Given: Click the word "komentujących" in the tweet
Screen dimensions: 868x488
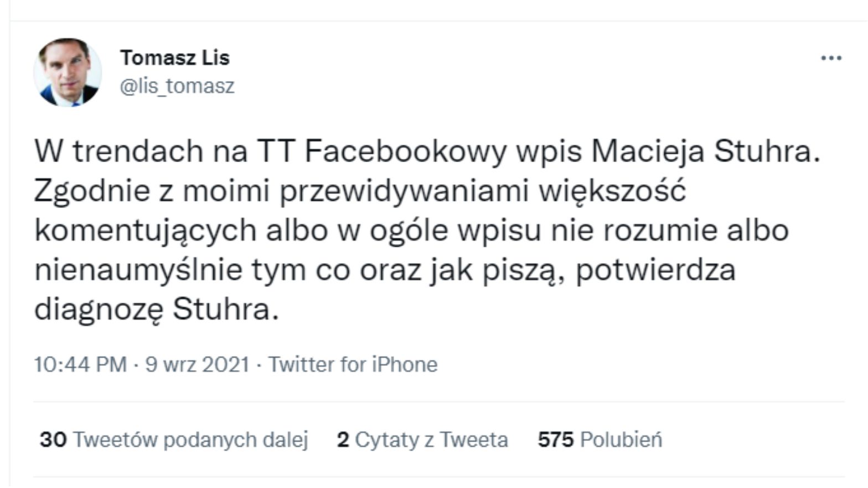Looking at the screenshot, I should (145, 230).
